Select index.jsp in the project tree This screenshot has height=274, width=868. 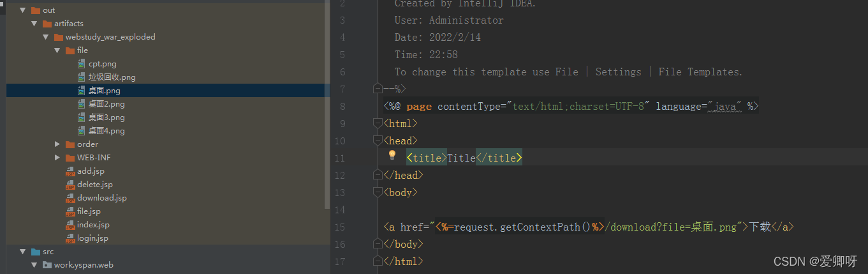[x=93, y=225]
